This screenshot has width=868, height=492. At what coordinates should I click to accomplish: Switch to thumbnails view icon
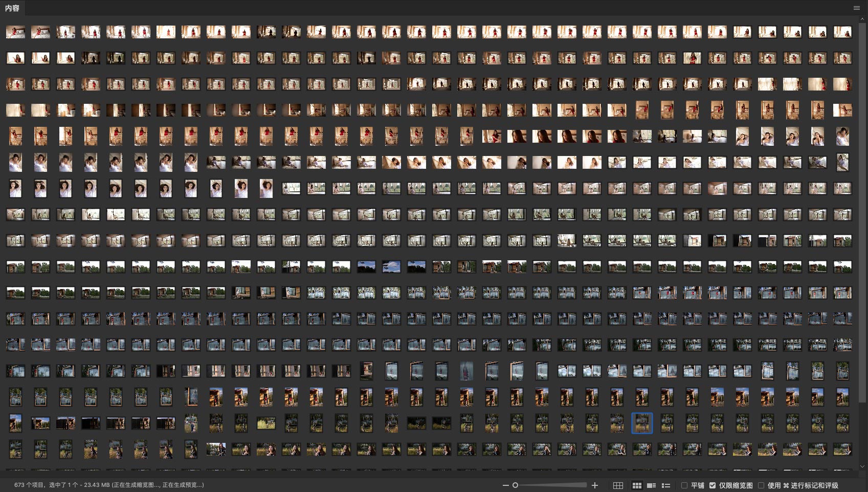coord(637,485)
